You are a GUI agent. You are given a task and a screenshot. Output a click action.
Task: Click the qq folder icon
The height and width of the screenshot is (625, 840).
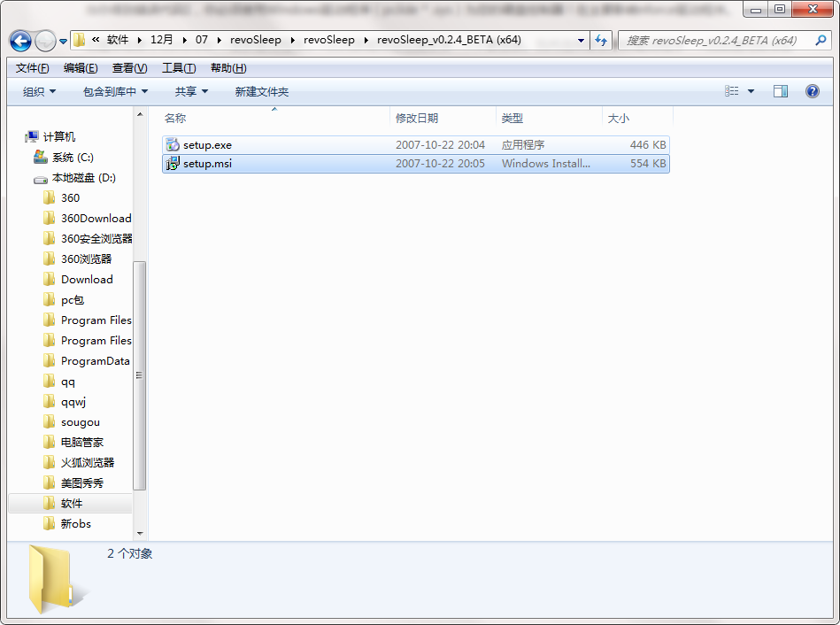coord(49,382)
